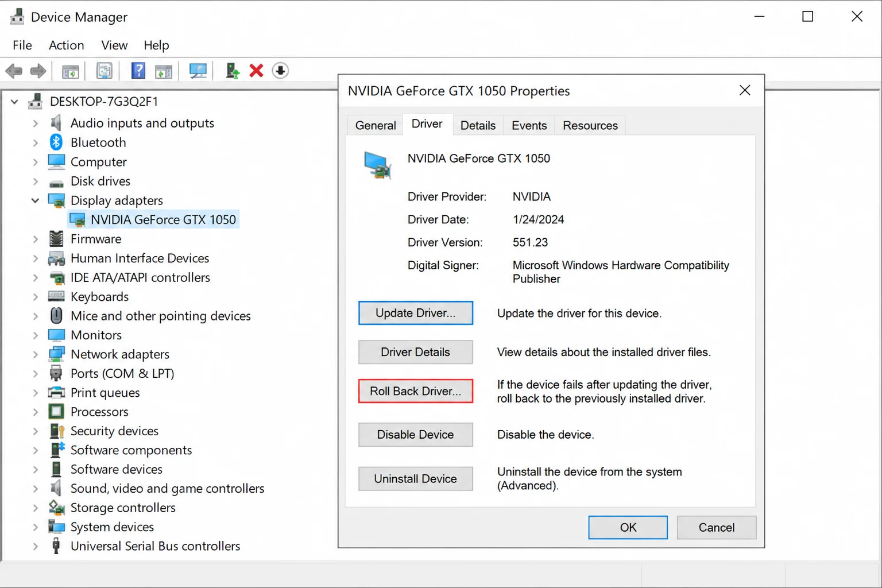Click the Security devices icon
The height and width of the screenshot is (588, 882).
56,431
